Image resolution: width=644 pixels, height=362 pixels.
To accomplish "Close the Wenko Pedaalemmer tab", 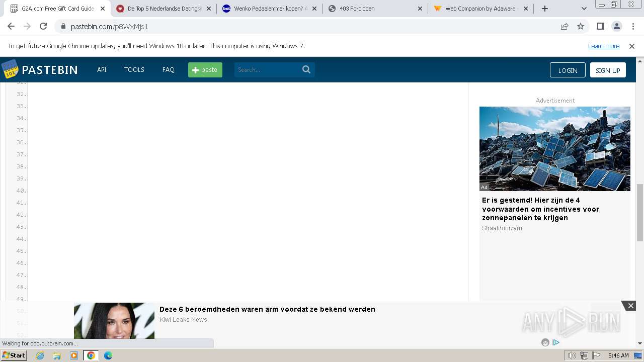I will 314,9.
